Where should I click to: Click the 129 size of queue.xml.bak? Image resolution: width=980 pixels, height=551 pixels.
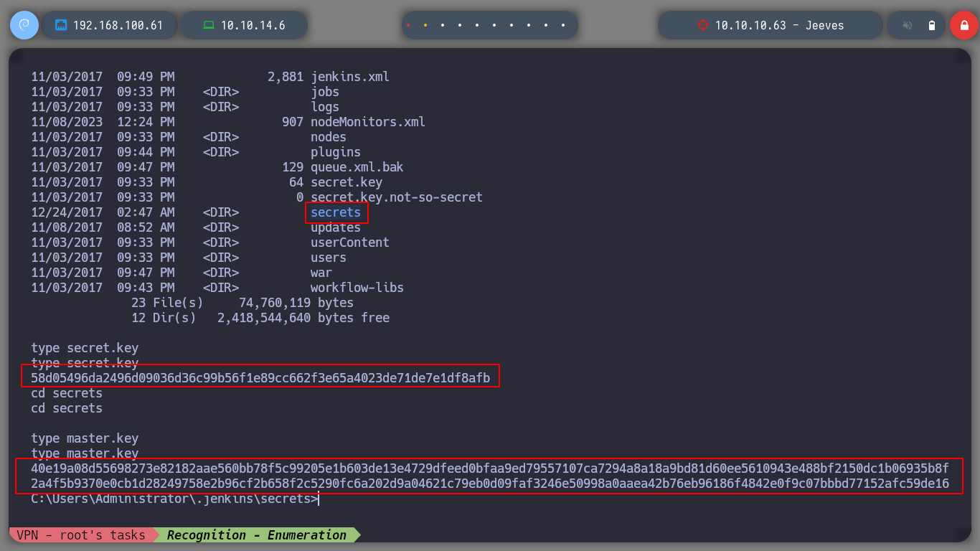coord(293,167)
